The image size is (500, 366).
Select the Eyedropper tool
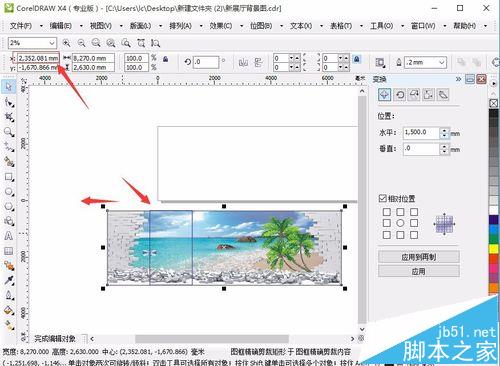pos(9,280)
